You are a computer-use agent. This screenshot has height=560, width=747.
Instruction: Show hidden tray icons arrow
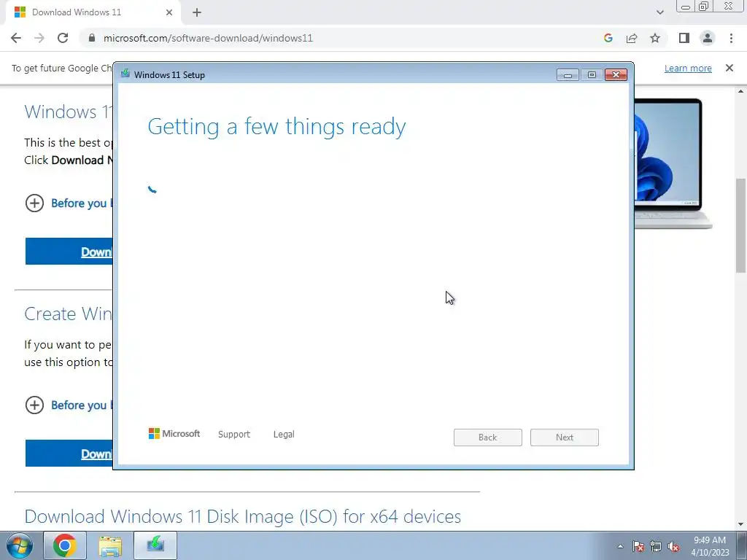tap(620, 546)
